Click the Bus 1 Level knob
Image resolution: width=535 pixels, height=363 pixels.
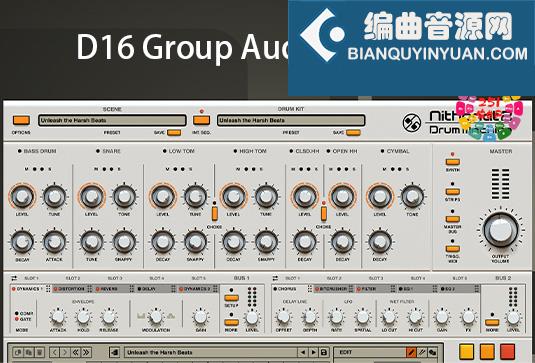[252, 318]
